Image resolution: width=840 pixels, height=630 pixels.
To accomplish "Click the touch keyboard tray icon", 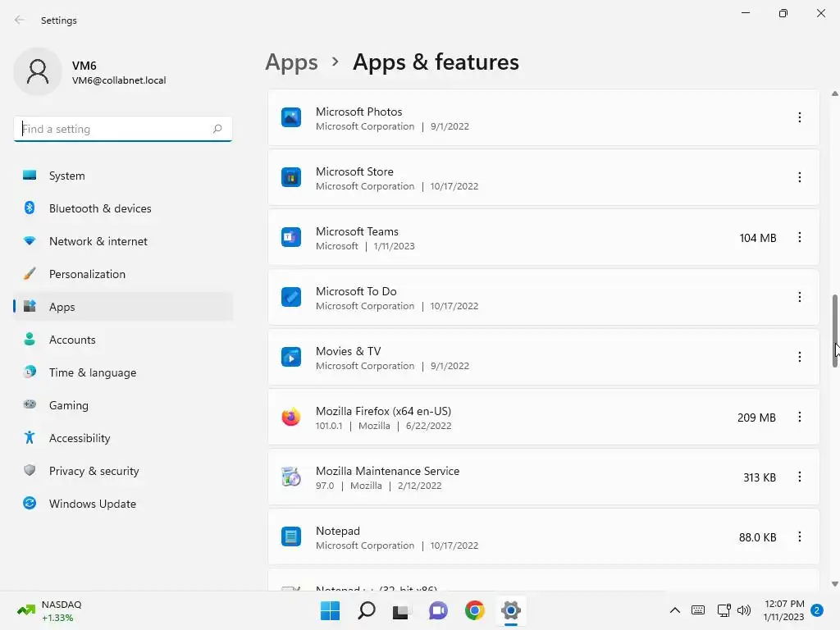I will point(698,610).
